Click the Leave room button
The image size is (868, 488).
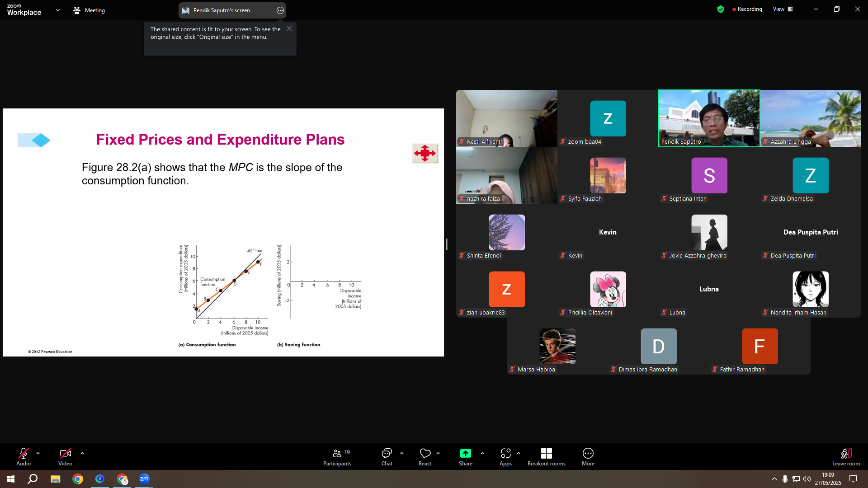(x=846, y=456)
